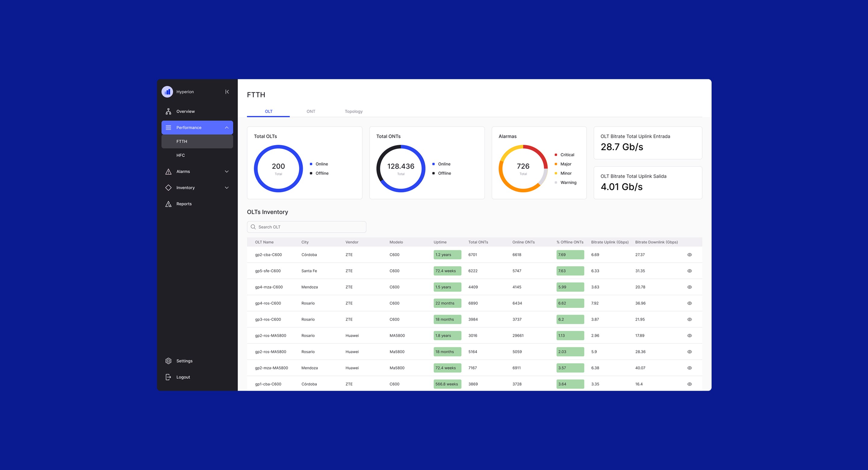The width and height of the screenshot is (868, 470).
Task: Switch to the ONT tab
Action: pos(311,111)
